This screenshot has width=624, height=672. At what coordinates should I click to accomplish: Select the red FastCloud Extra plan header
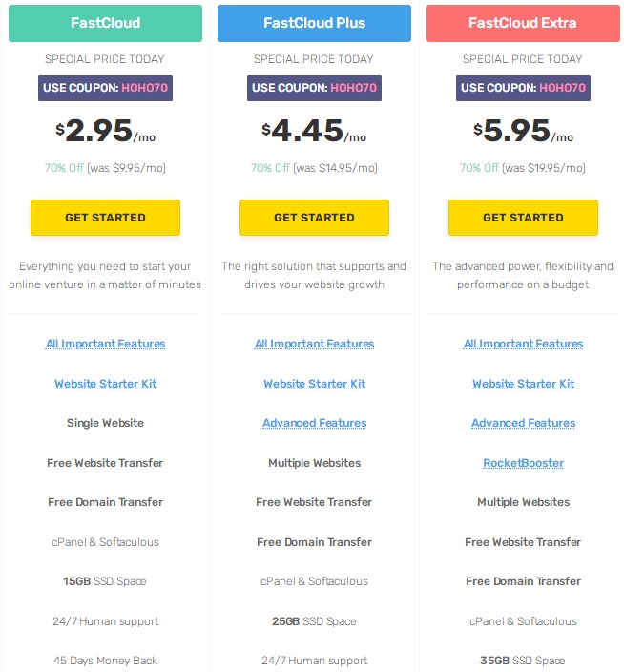pos(523,23)
